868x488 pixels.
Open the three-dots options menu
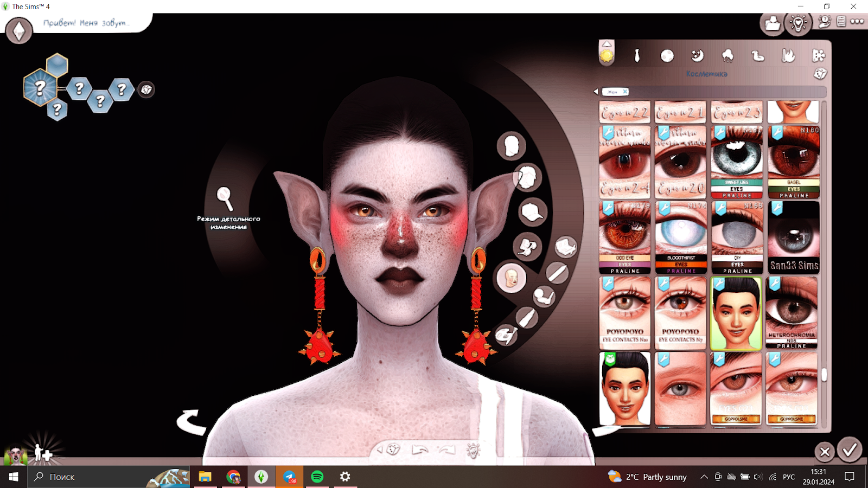[857, 22]
